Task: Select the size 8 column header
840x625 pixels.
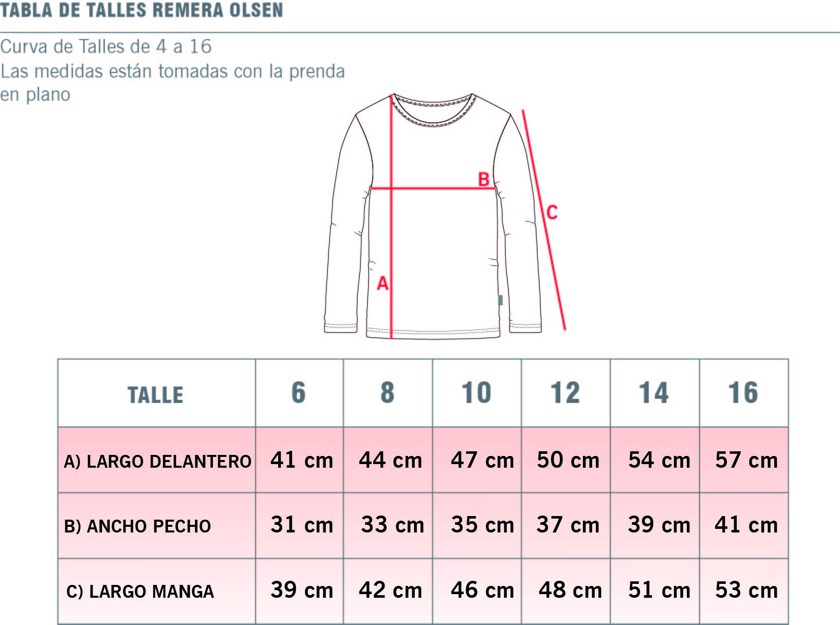Action: (388, 393)
